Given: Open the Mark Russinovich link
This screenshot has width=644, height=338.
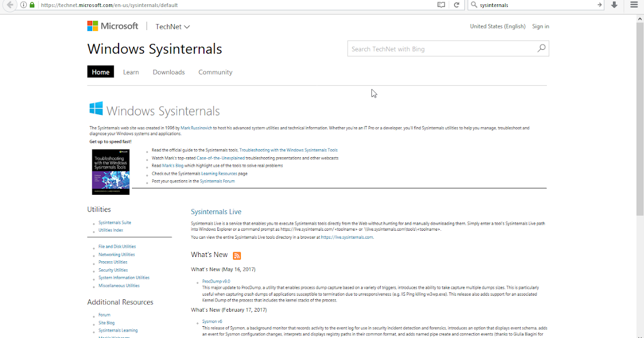Looking at the screenshot, I should coord(196,128).
